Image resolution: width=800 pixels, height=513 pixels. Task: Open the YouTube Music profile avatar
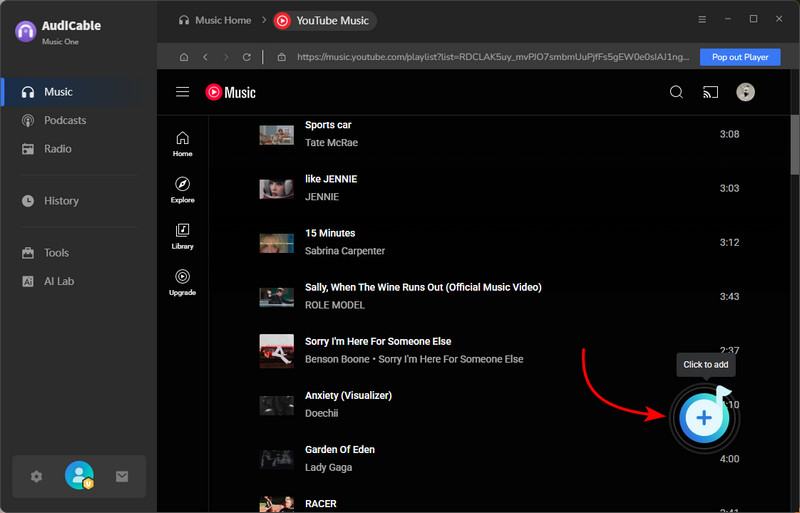(x=745, y=92)
